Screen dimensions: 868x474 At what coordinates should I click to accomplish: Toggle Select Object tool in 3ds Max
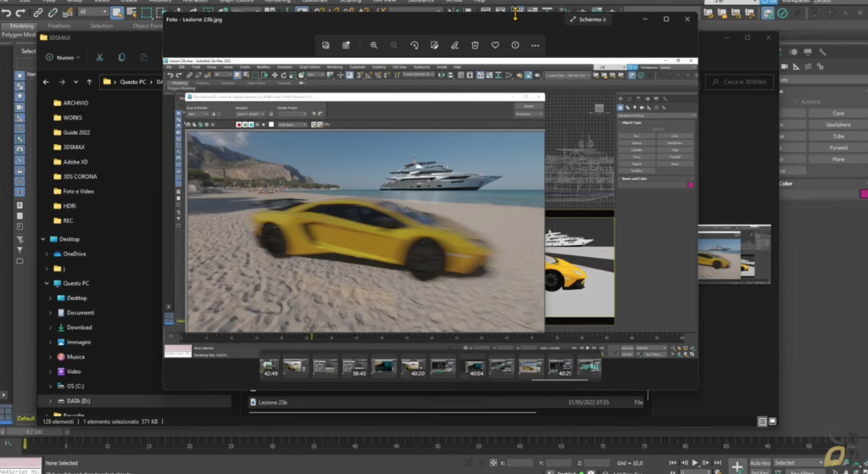[117, 12]
